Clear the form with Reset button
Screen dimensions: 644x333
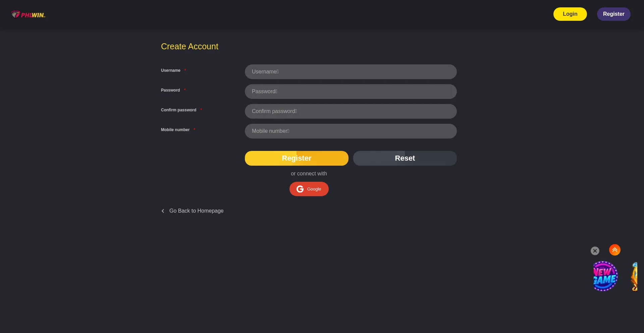tap(405, 158)
